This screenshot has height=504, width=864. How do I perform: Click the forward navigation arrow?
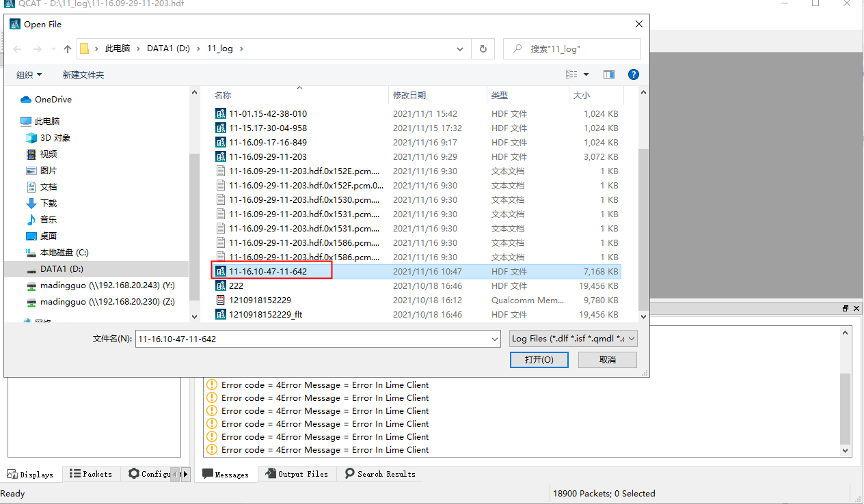37,48
